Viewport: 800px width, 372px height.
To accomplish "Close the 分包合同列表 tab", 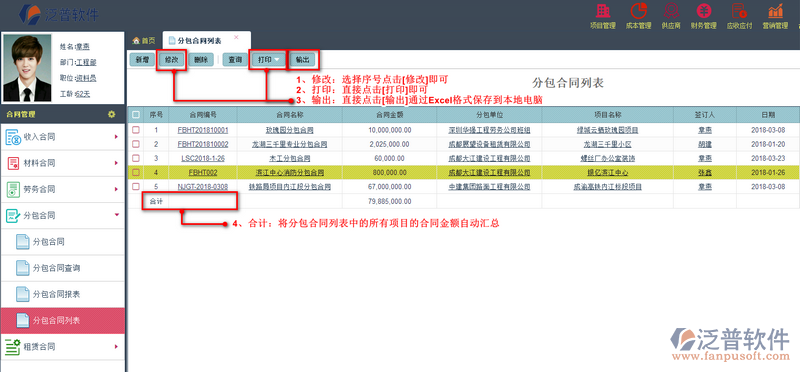I will click(x=236, y=37).
